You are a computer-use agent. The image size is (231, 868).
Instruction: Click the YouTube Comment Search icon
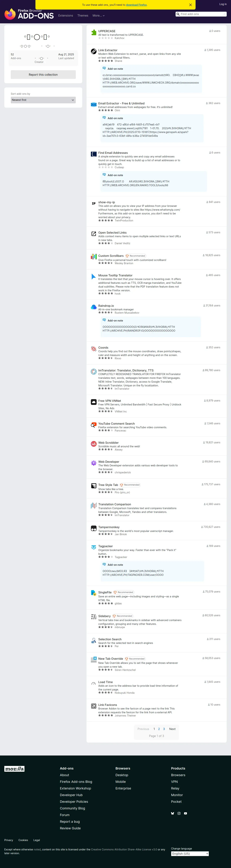point(94,425)
